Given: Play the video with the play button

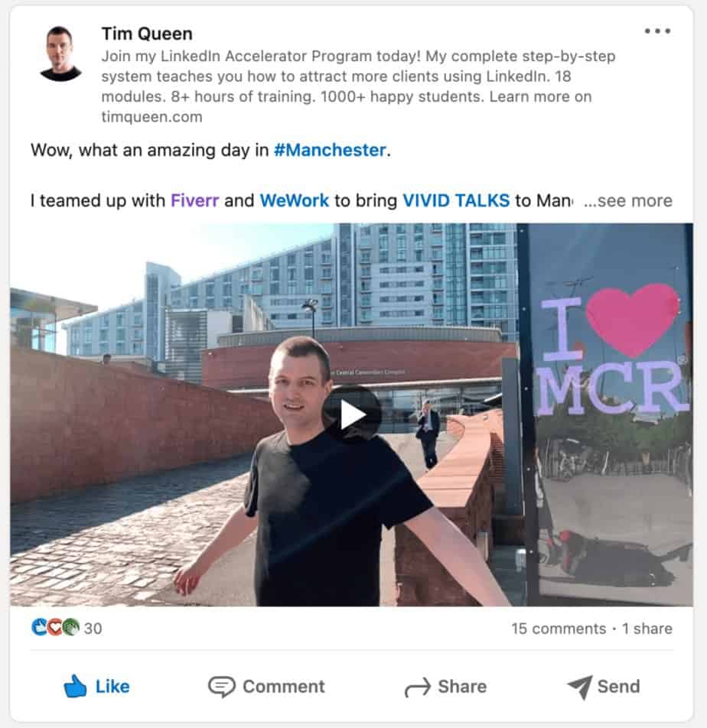Looking at the screenshot, I should pyautogui.click(x=352, y=414).
